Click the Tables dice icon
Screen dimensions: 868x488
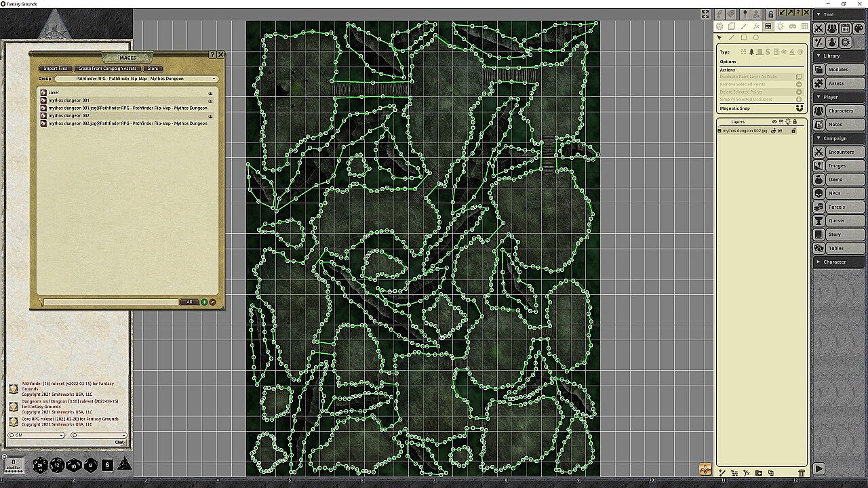(819, 248)
